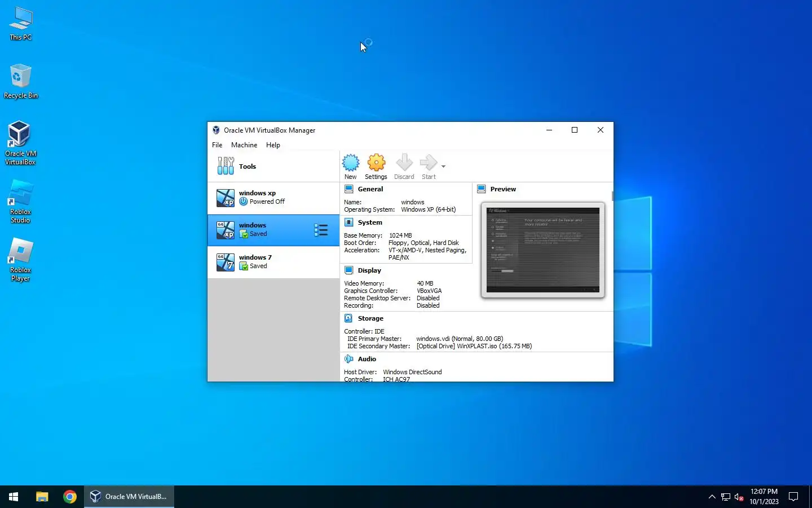Click the 'windows 7' VM OS icon
Screen dimensions: 812x508
(x=226, y=262)
